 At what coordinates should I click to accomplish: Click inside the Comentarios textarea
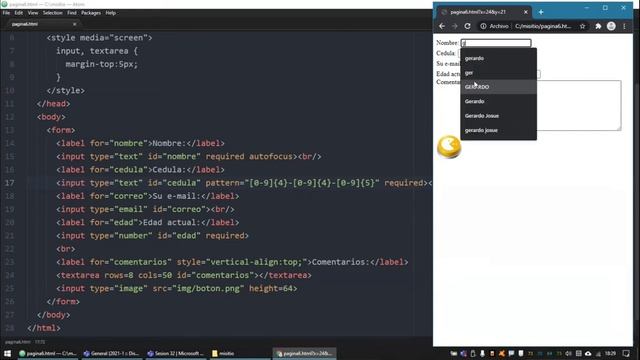[580, 105]
